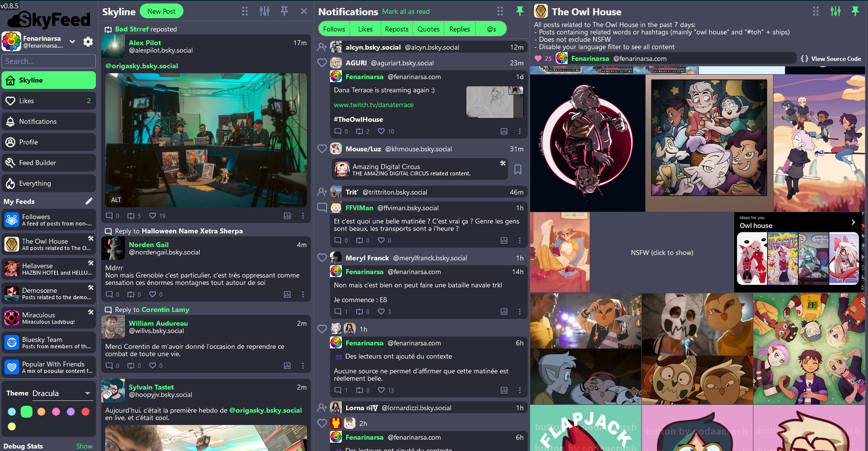This screenshot has width=868, height=451.
Task: Expand Ideas for you Owl house chevron
Action: [853, 222]
